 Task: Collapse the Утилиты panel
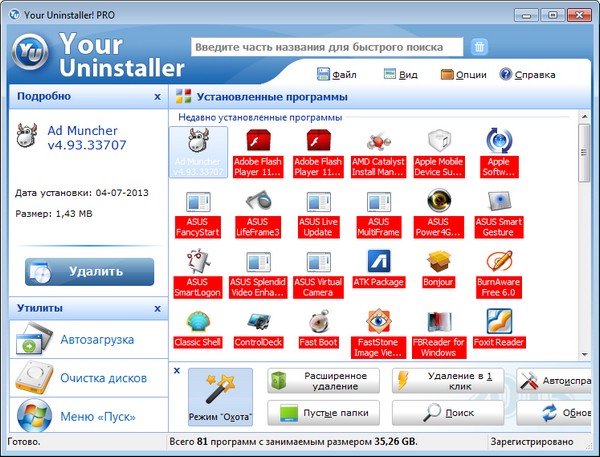[x=157, y=308]
